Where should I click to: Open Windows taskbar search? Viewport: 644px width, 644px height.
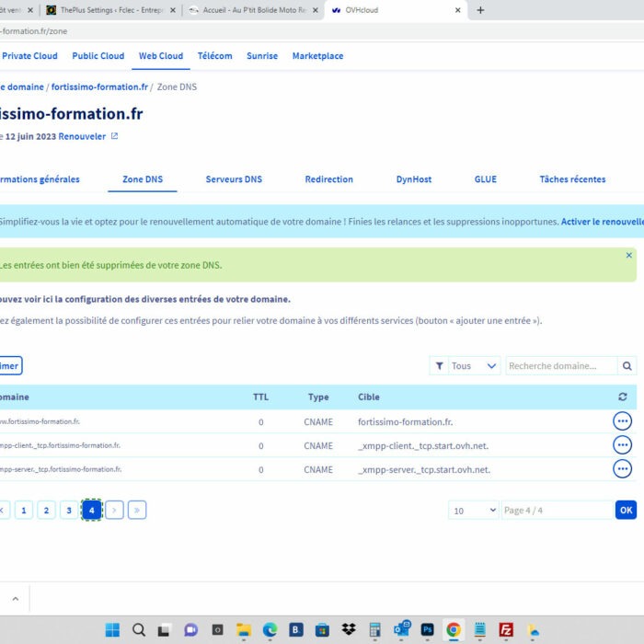139,629
